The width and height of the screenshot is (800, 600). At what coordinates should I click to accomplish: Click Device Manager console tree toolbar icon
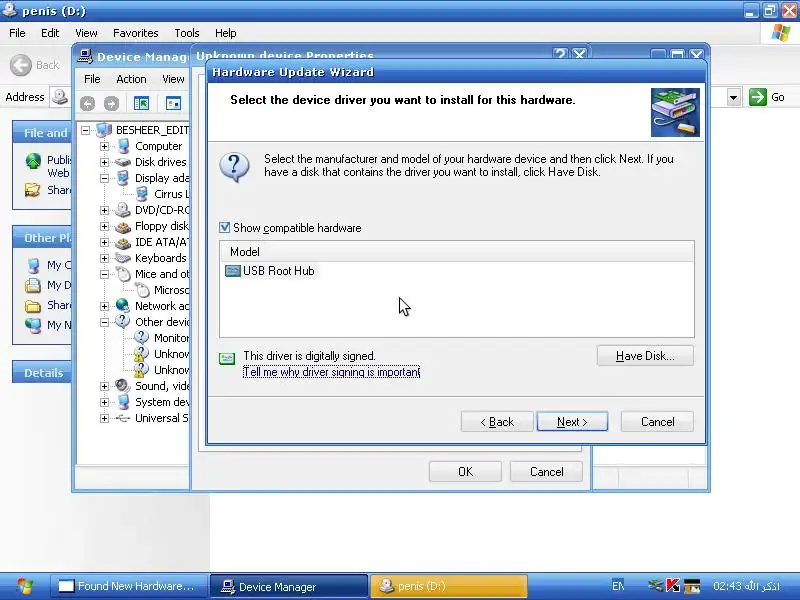pyautogui.click(x=141, y=104)
